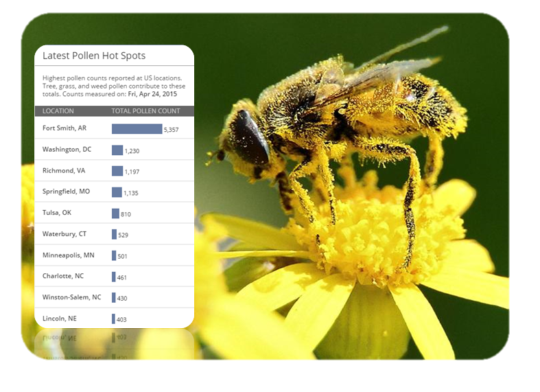Select the 'Washington, DC' location
The image size is (540, 392).
[67, 150]
